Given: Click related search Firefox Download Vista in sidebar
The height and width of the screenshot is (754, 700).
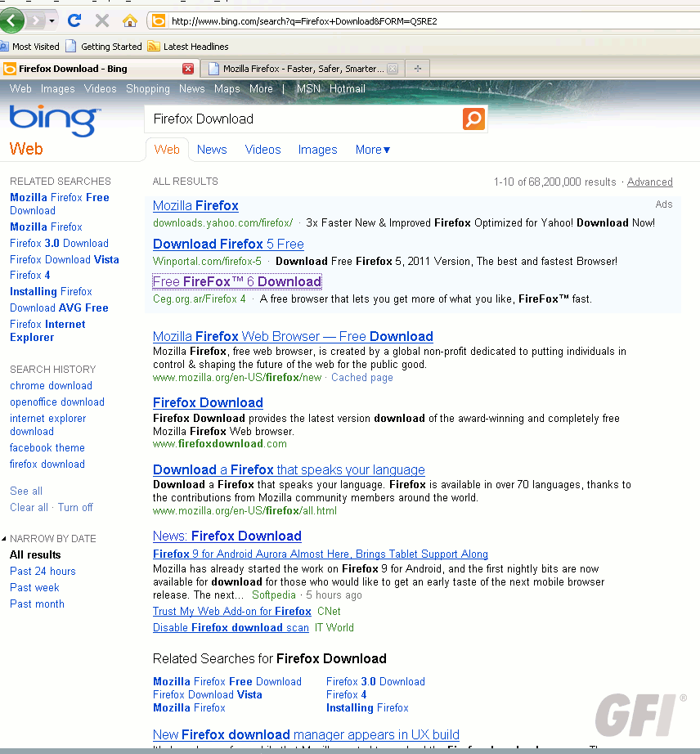Looking at the screenshot, I should 65,260.
